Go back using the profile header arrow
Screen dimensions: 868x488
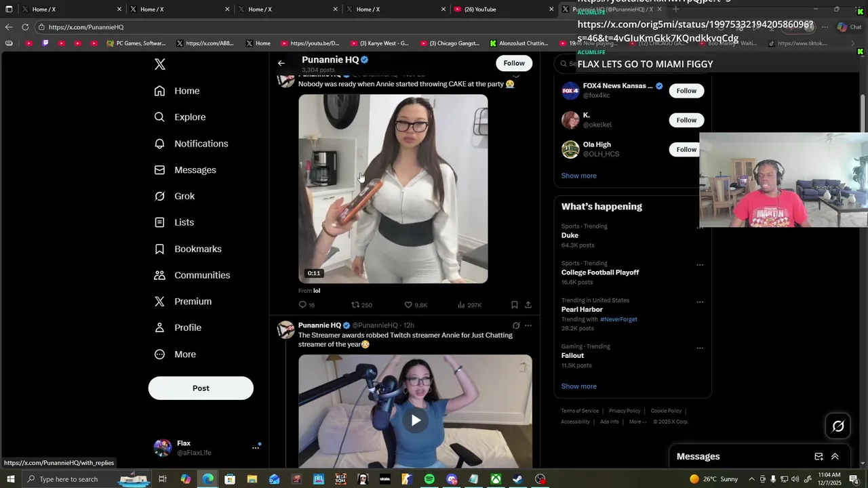(x=281, y=63)
